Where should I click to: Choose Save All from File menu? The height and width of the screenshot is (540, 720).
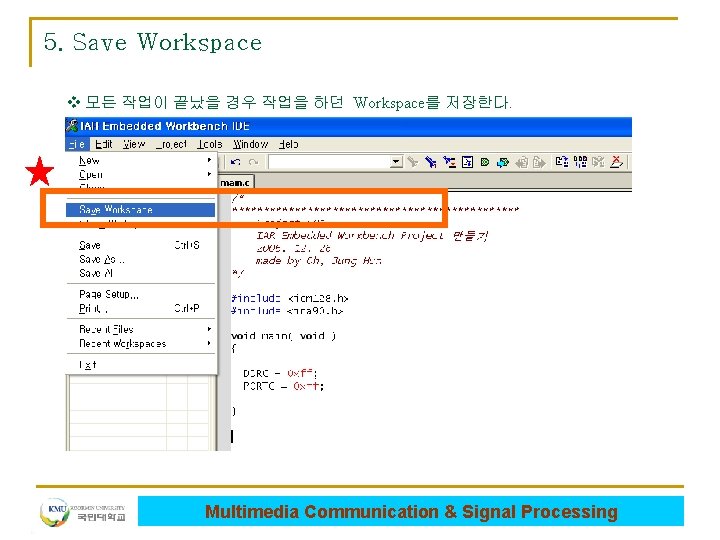(x=141, y=273)
